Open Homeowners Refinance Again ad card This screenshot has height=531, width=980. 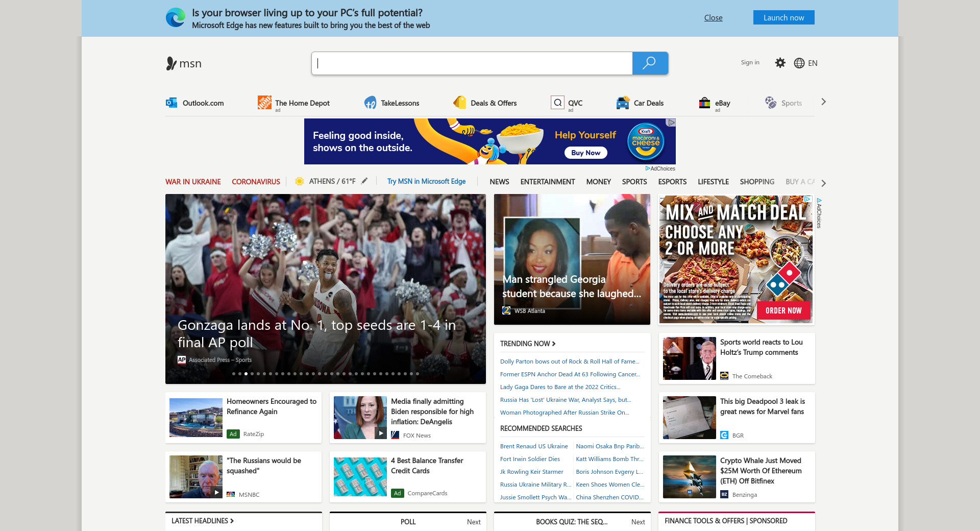243,418
